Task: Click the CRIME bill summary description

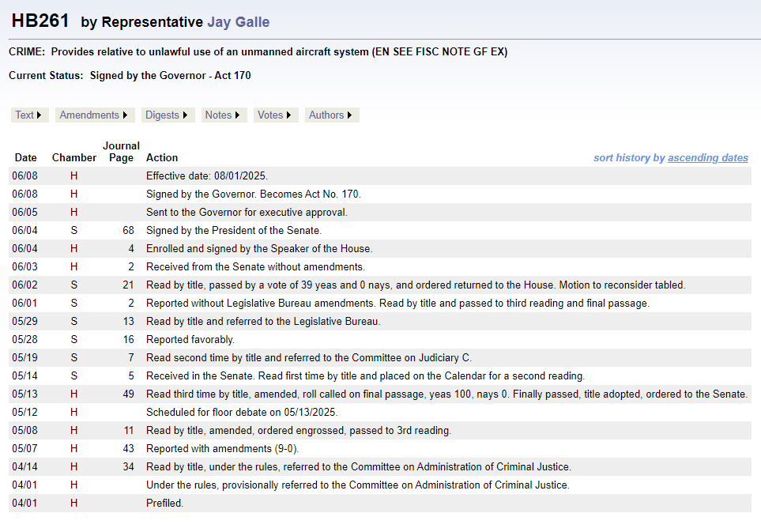Action: point(258,52)
